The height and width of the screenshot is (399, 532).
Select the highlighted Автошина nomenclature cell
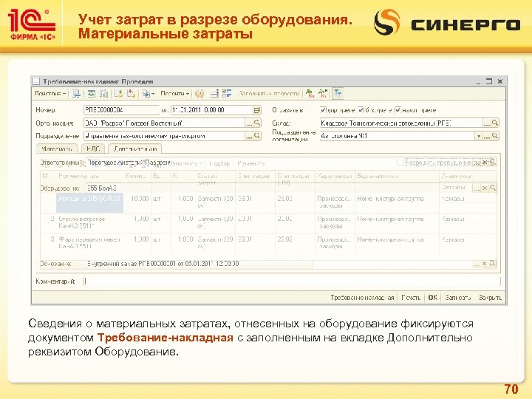pyautogui.click(x=89, y=202)
